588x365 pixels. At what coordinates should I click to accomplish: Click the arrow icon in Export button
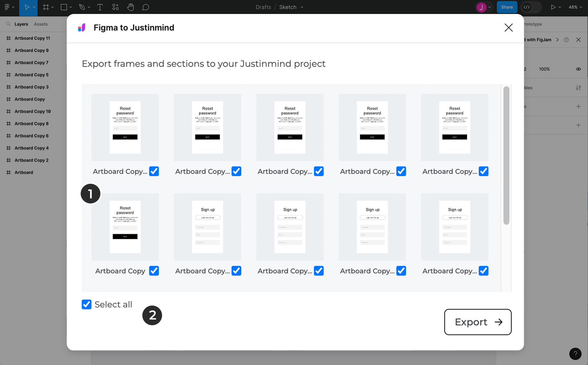498,322
